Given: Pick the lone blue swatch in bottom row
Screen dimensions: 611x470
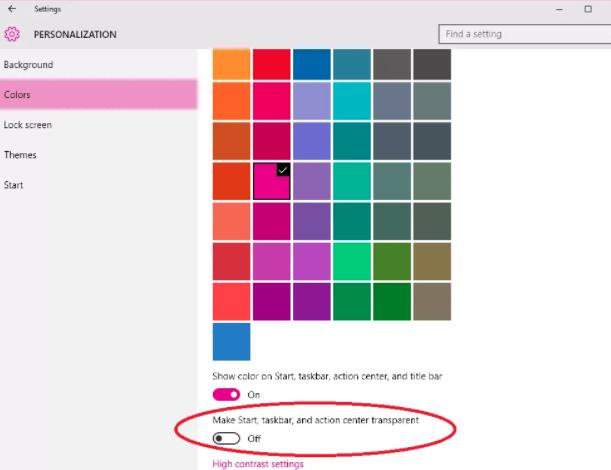Looking at the screenshot, I should point(231,341).
